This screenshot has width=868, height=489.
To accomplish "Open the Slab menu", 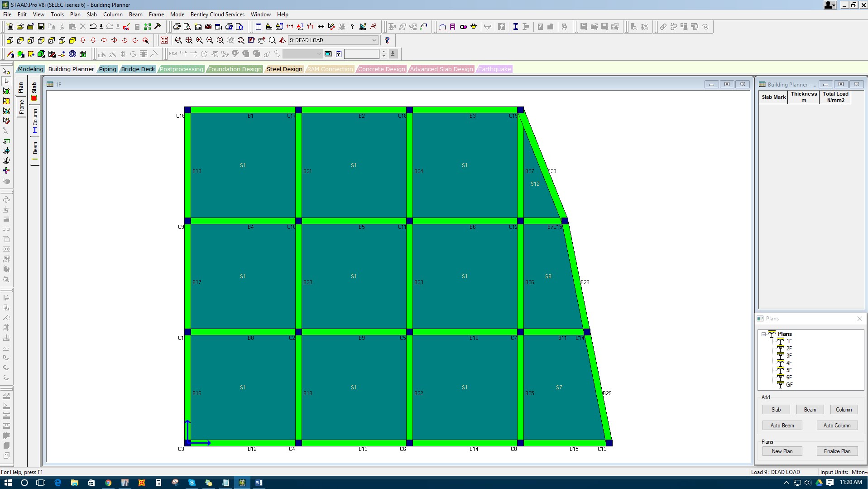I will tap(91, 14).
